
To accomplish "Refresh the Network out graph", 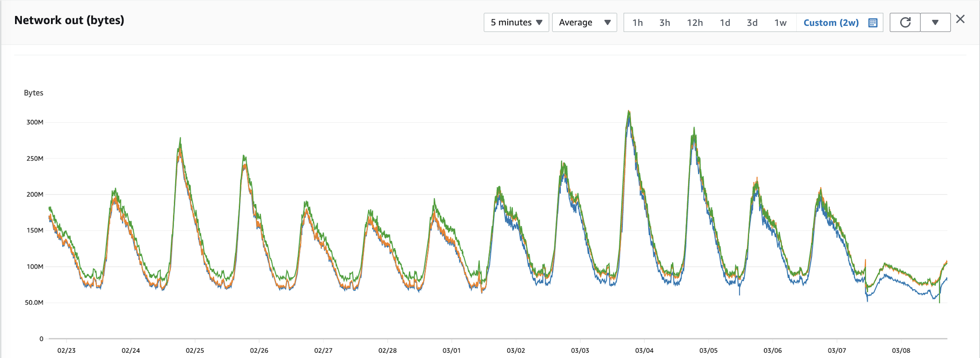I will [905, 22].
